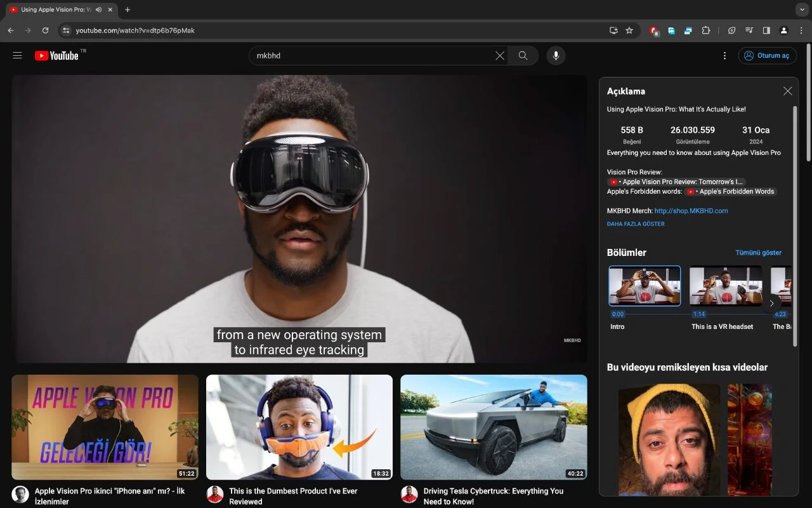Open the three-dot settings menu

pos(724,56)
